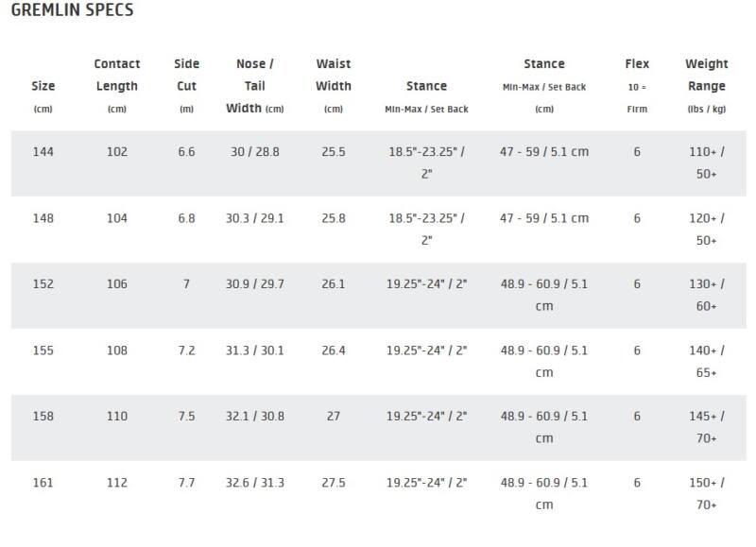This screenshot has height=547, width=756.
Task: Click the Weight Range column header
Action: point(706,75)
